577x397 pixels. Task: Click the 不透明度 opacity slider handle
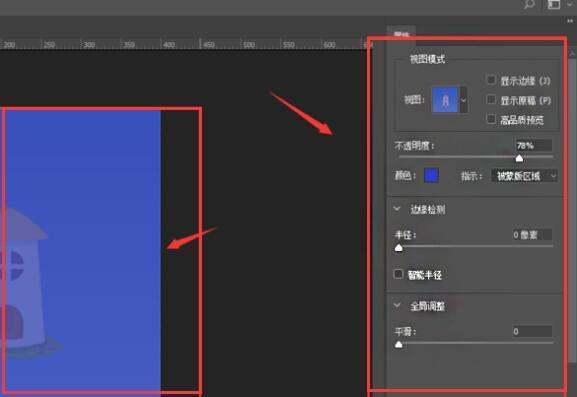point(519,158)
